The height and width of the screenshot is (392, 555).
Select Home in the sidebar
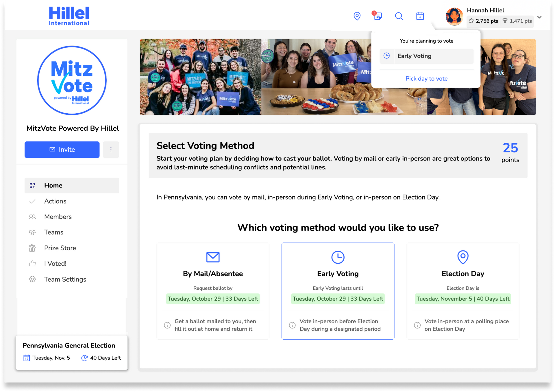(x=72, y=185)
